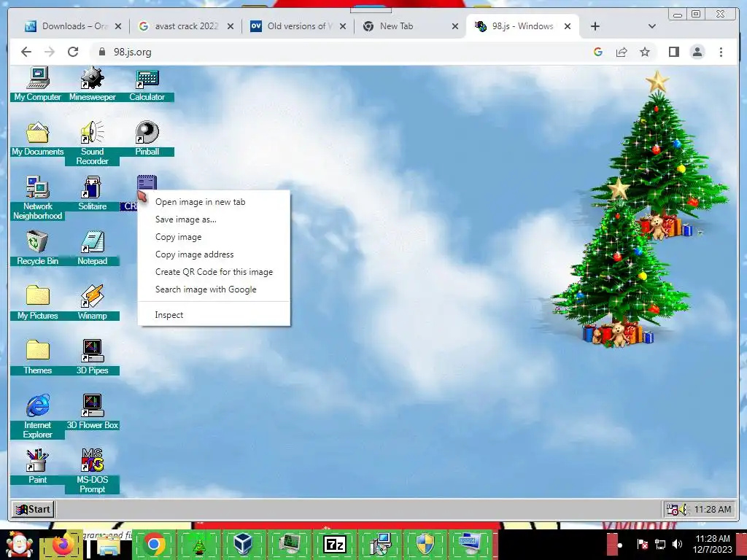Viewport: 747px width, 560px height.
Task: Launch MS-DOS Prompt icon
Action: (x=93, y=471)
